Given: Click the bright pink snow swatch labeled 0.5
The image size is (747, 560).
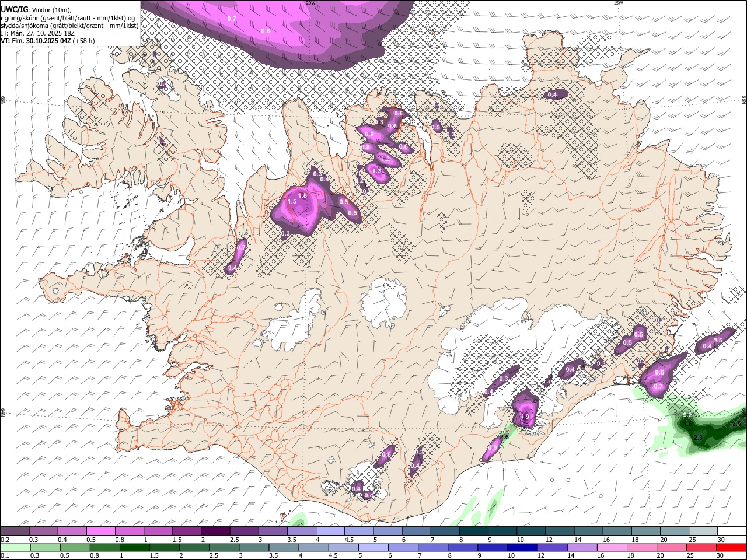Looking at the screenshot, I should pyautogui.click(x=101, y=531).
